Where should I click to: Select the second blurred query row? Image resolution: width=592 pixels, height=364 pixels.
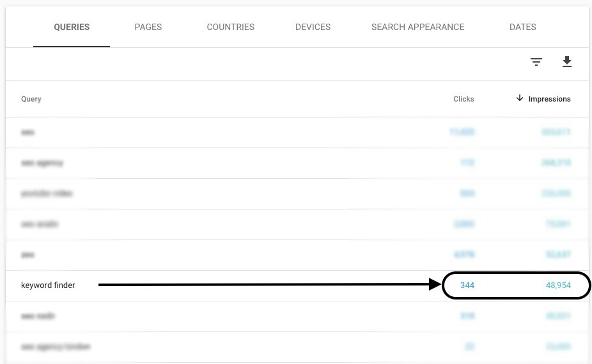point(297,163)
